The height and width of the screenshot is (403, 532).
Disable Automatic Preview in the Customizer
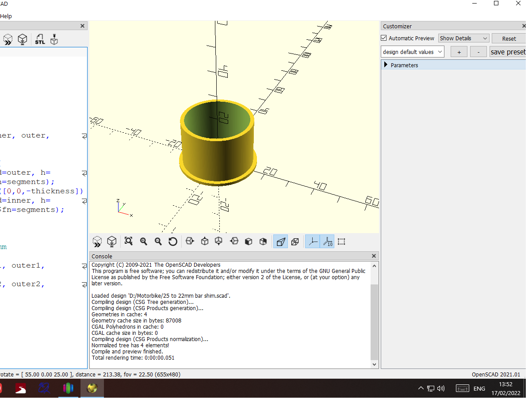pyautogui.click(x=383, y=38)
